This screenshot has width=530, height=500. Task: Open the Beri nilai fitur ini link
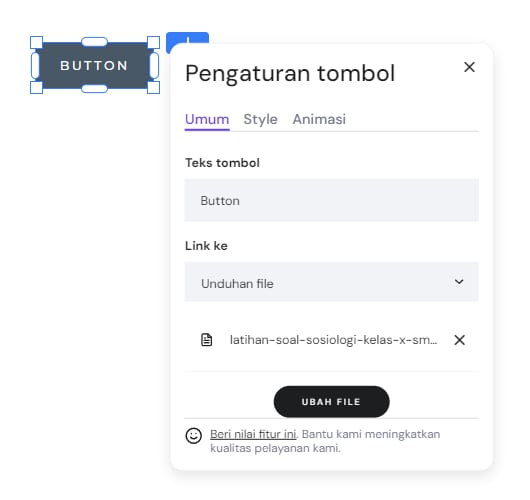tap(253, 434)
